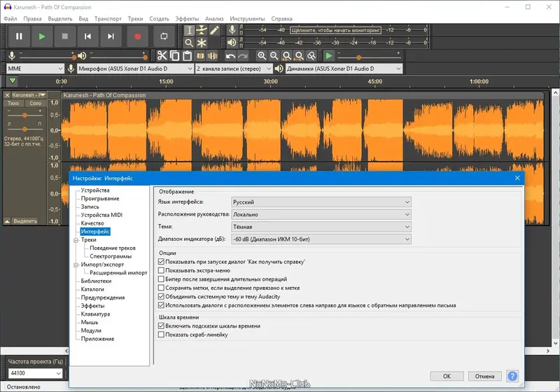Select the Draw pencil tool

coord(214,30)
